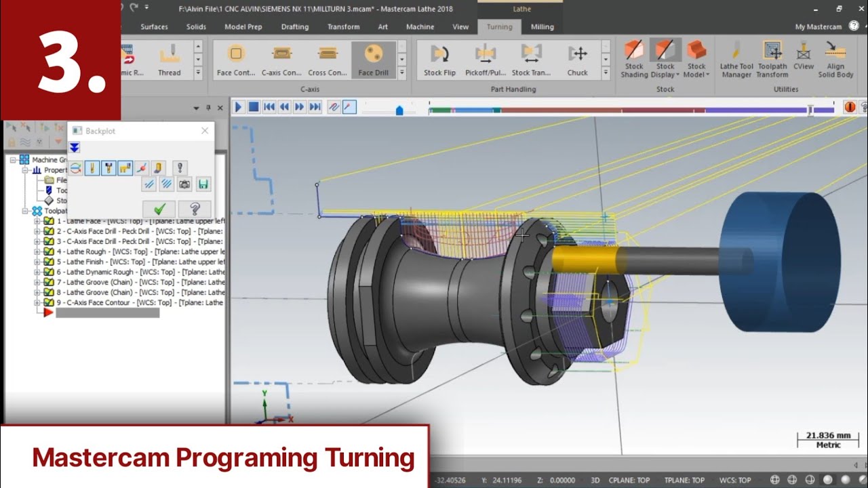Step back in backplot
Viewport: 868px width, 488px height.
[x=284, y=107]
